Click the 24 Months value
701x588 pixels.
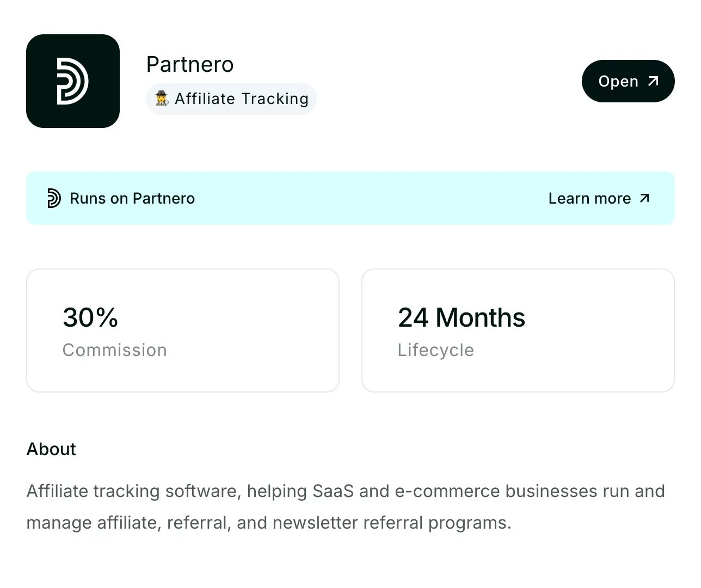click(x=462, y=317)
